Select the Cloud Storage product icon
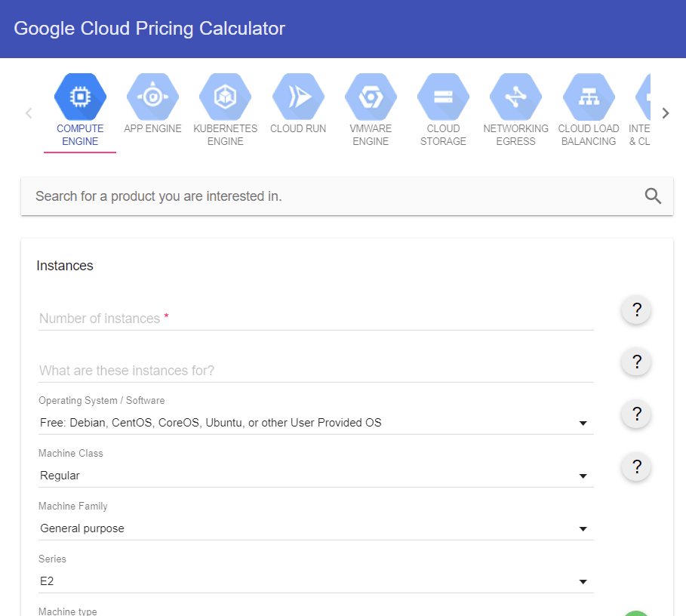686x616 pixels. click(443, 97)
